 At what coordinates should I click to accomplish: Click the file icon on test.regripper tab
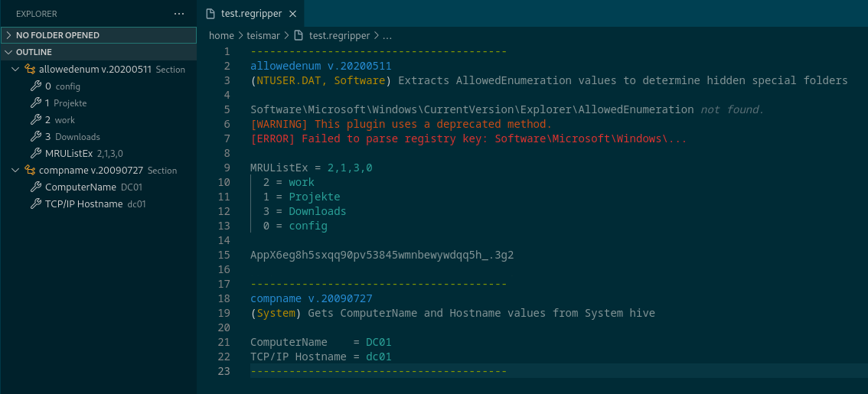coord(210,14)
